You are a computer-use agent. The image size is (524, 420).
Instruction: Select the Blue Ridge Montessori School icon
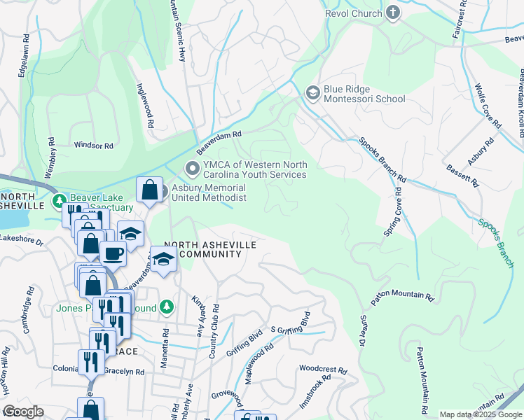point(313,94)
